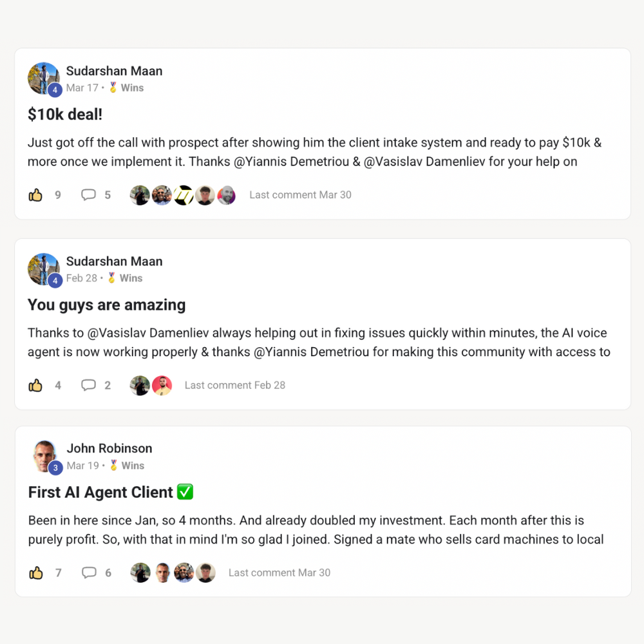The image size is (644, 644).
Task: Open comments on $10k deal post
Action: (x=88, y=195)
